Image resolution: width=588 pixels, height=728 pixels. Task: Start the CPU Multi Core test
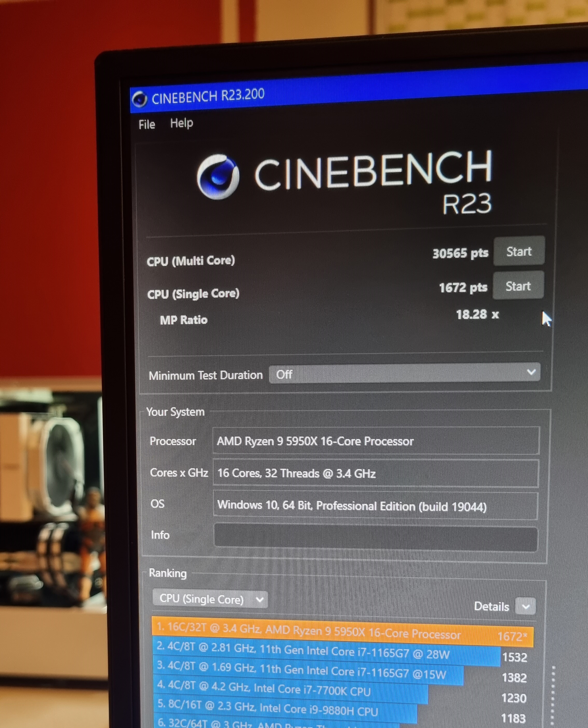coord(519,251)
